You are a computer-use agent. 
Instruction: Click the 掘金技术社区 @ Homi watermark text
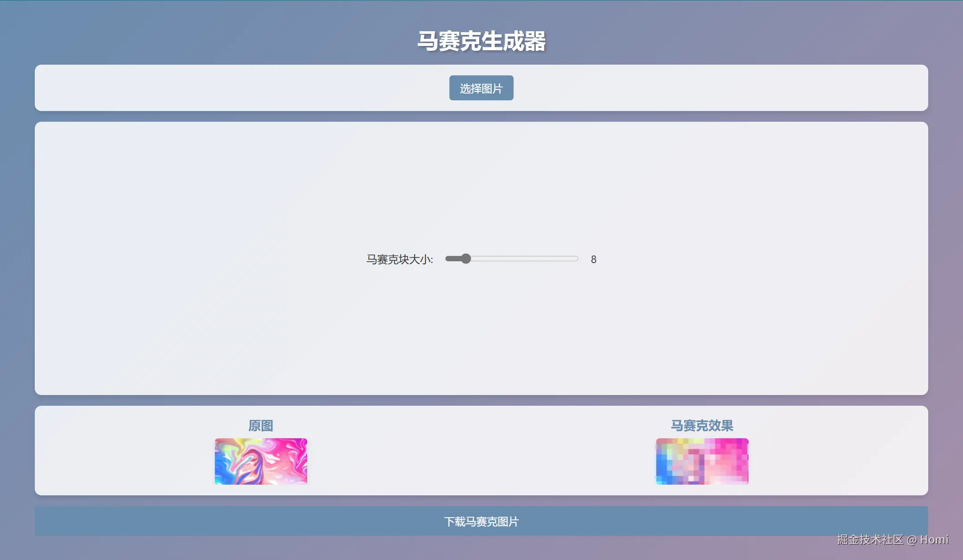tap(893, 539)
